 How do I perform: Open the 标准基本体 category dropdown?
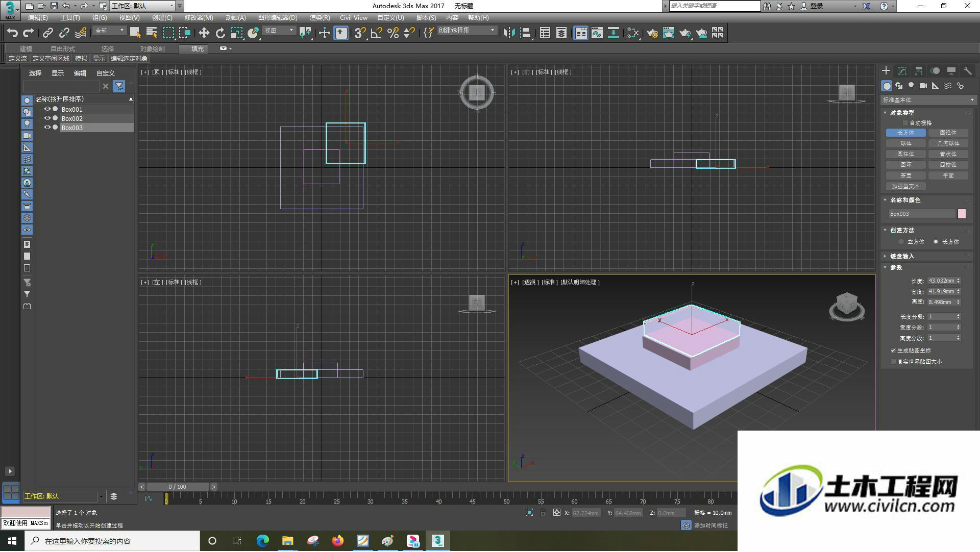(x=928, y=100)
